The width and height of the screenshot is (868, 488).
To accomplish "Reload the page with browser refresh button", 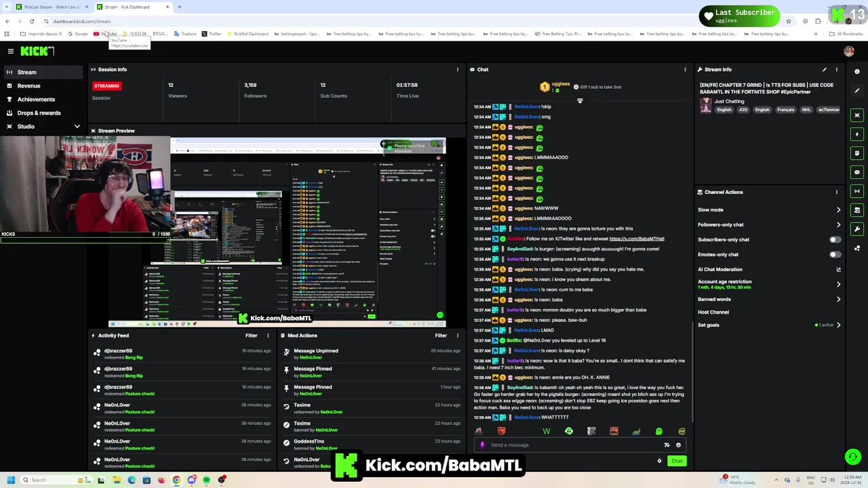I will (x=31, y=21).
